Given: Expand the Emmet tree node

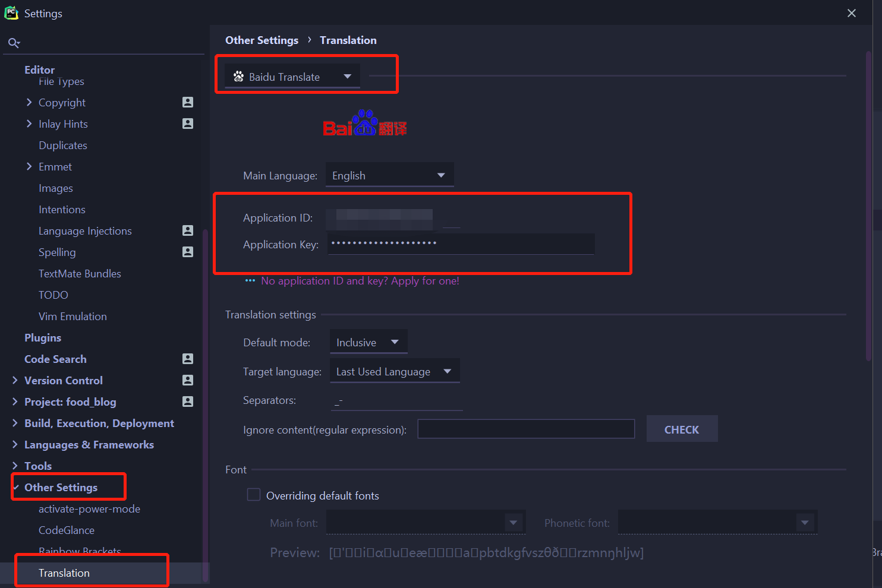Looking at the screenshot, I should (29, 166).
